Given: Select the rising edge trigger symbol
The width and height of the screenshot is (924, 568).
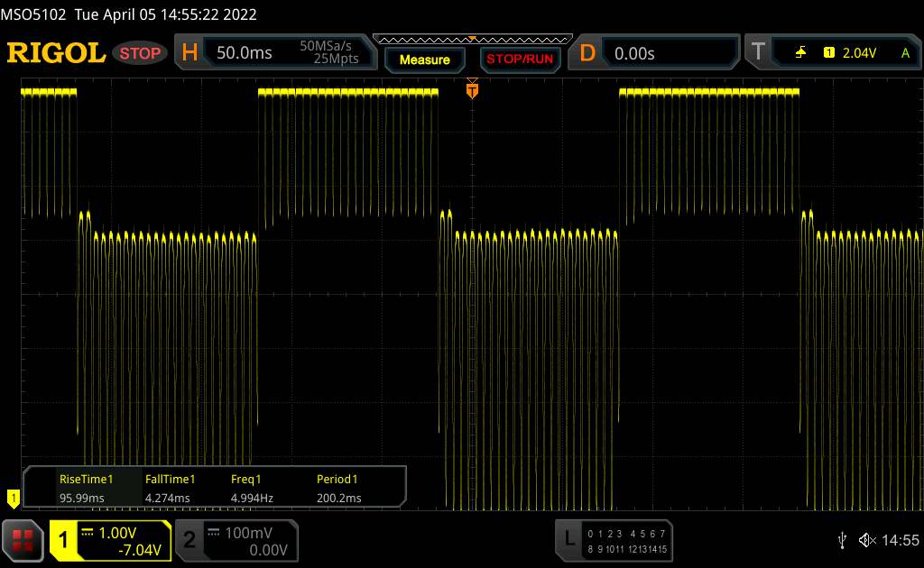Looking at the screenshot, I should point(800,53).
